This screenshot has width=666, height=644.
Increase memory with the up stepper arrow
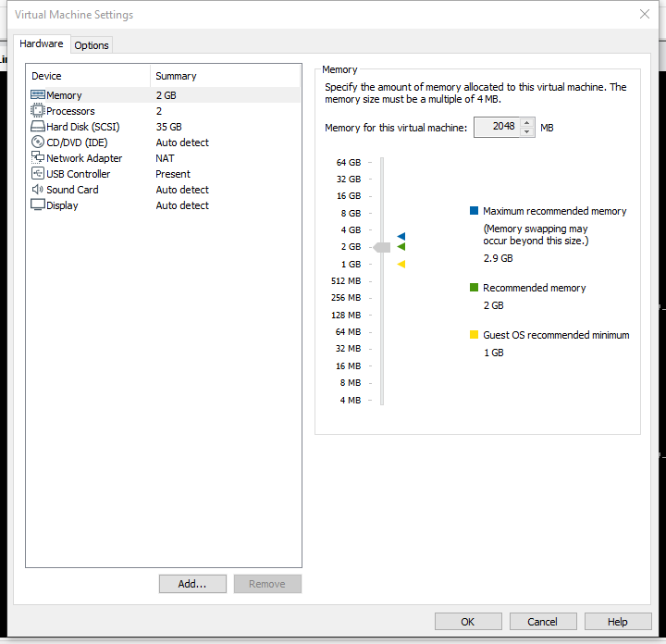coord(527,123)
